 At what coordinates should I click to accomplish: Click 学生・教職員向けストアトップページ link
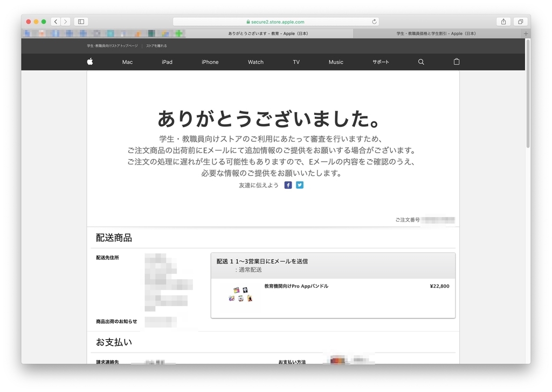point(112,46)
